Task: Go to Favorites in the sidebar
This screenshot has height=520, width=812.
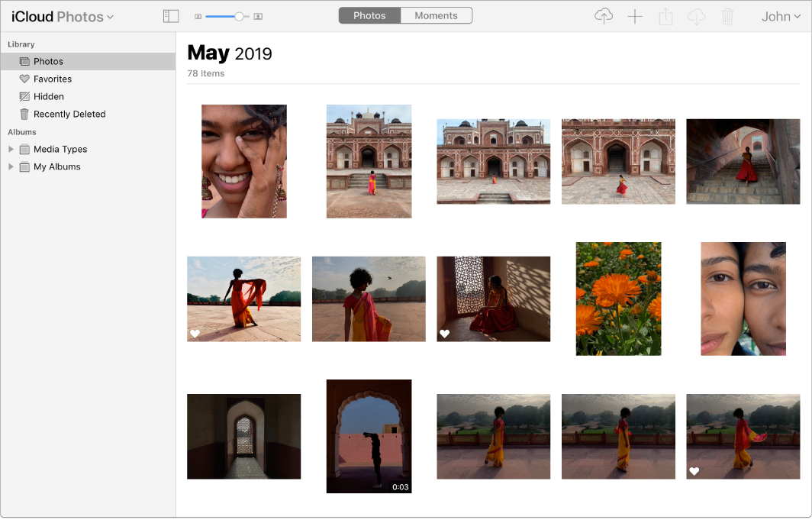Action: point(53,79)
